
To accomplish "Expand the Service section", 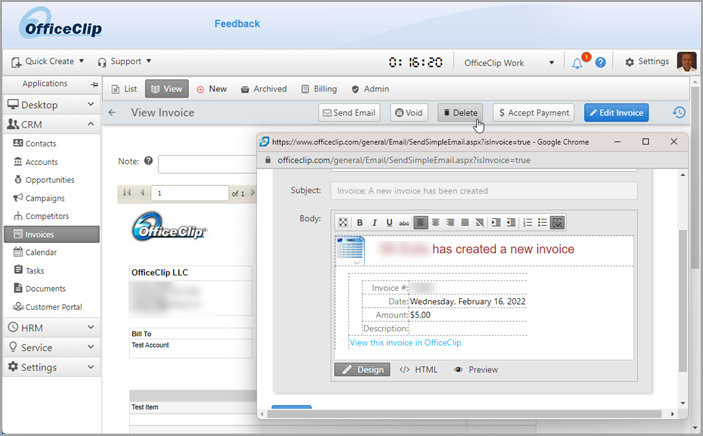I will click(51, 347).
